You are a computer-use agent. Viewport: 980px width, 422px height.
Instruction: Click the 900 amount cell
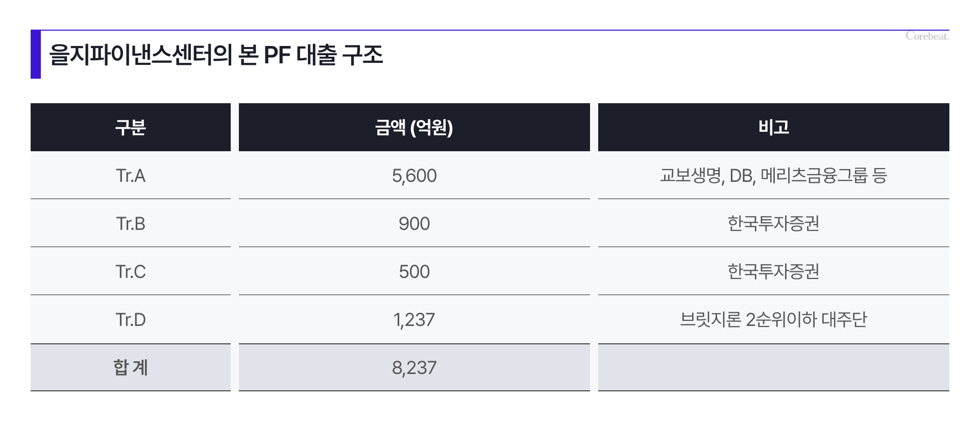[x=414, y=224]
